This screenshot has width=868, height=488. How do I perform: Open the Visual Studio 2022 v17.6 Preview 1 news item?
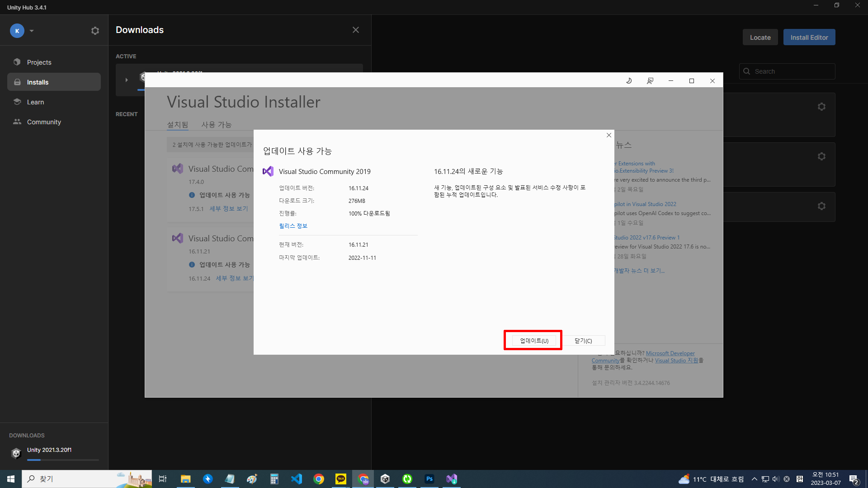pos(646,238)
